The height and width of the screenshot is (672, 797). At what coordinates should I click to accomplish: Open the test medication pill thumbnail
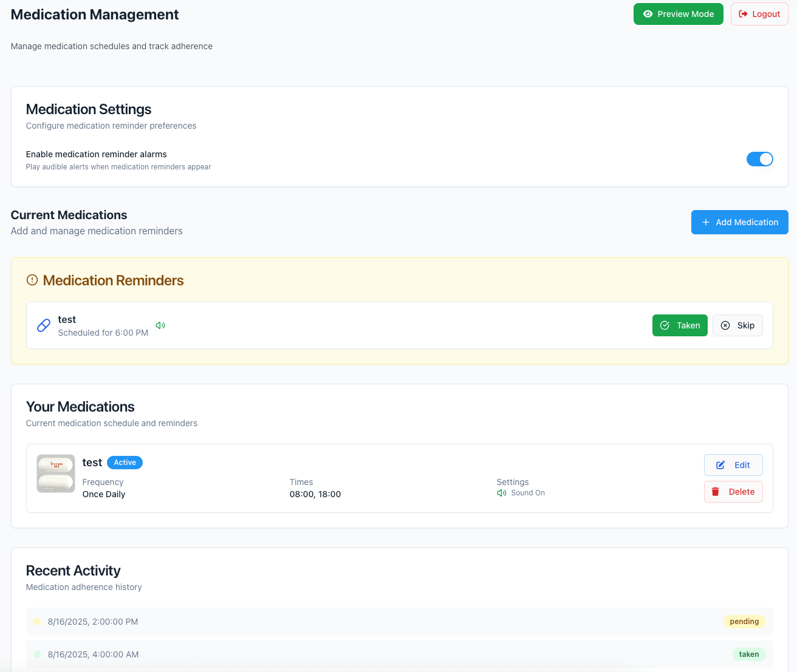tap(56, 473)
